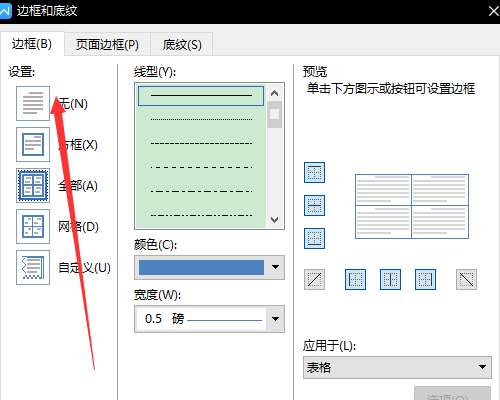
Task: Click line style list down arrow
Action: pyautogui.click(x=275, y=220)
